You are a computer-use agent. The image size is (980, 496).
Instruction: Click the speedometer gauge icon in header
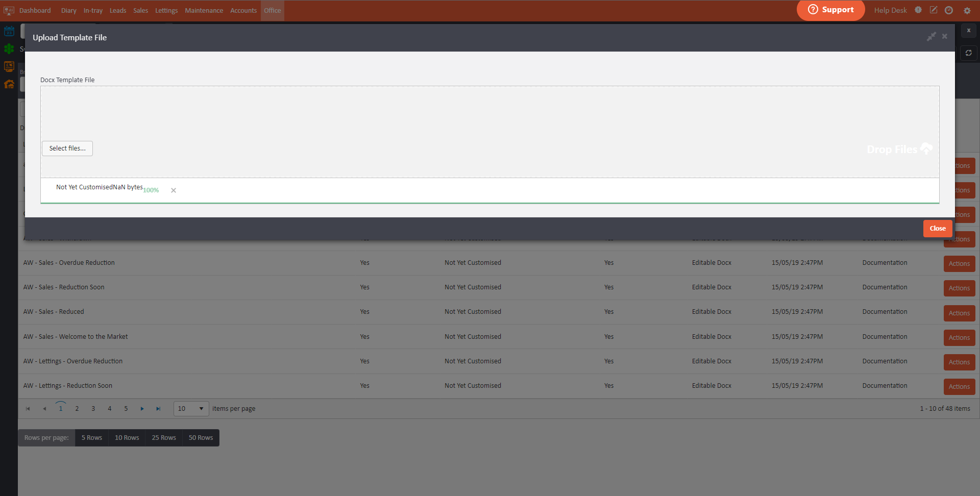[949, 10]
